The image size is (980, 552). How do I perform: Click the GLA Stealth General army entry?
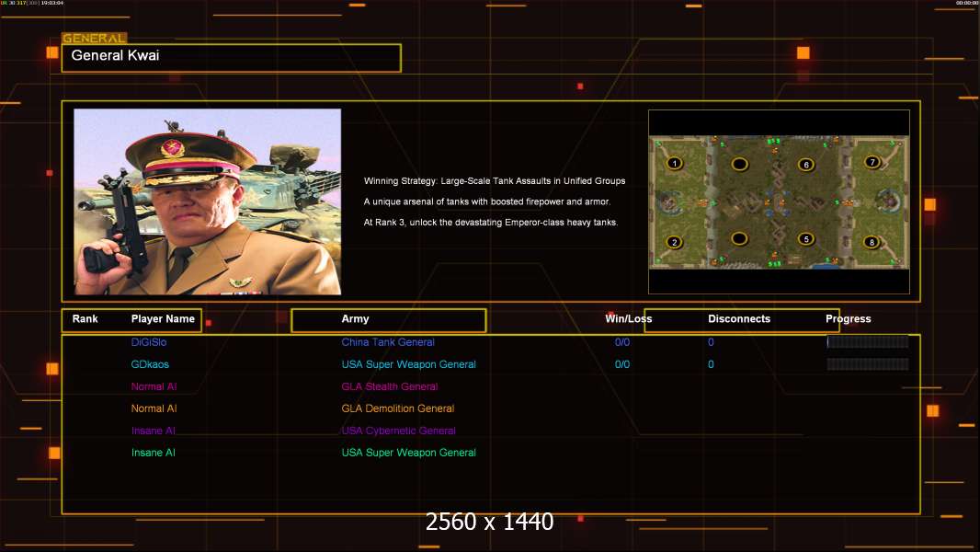tap(390, 386)
